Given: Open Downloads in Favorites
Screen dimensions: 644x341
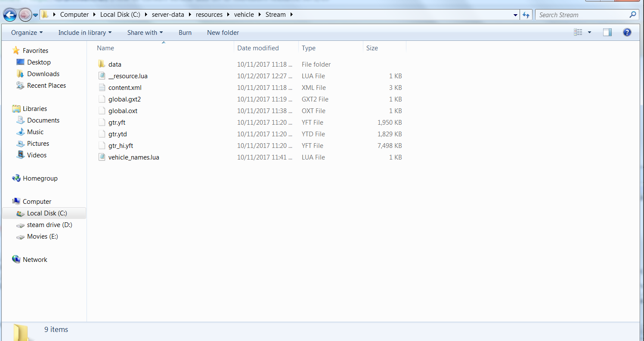Looking at the screenshot, I should click(43, 74).
